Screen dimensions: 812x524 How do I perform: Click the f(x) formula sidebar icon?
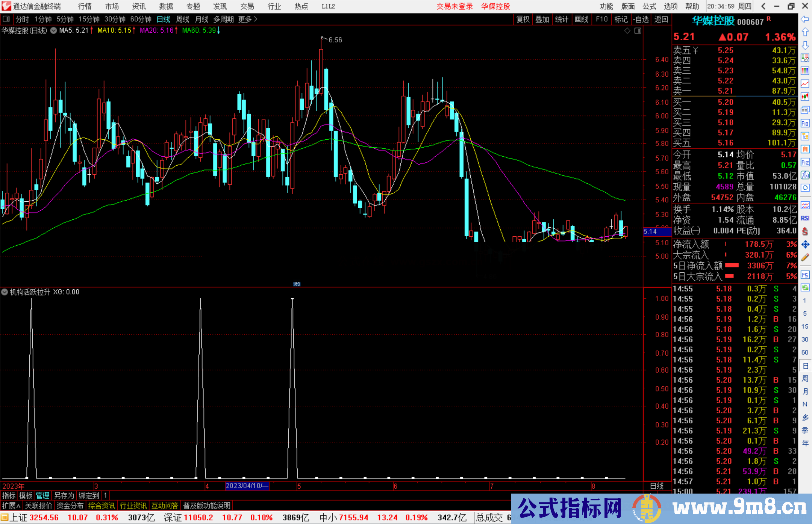coord(805,175)
